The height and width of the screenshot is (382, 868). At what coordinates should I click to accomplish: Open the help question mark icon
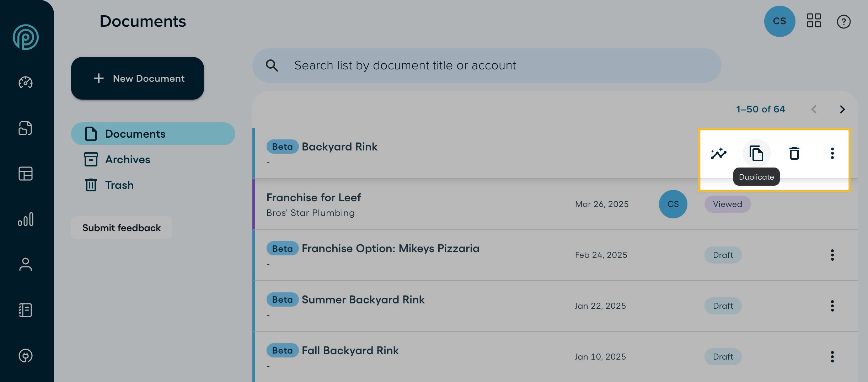843,22
